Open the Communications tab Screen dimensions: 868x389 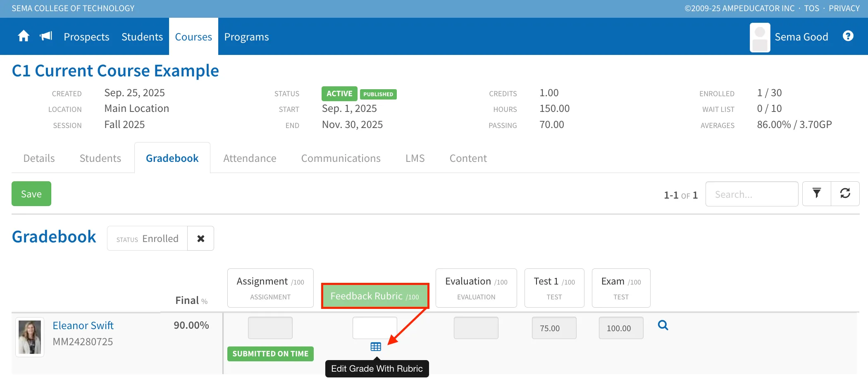click(341, 158)
